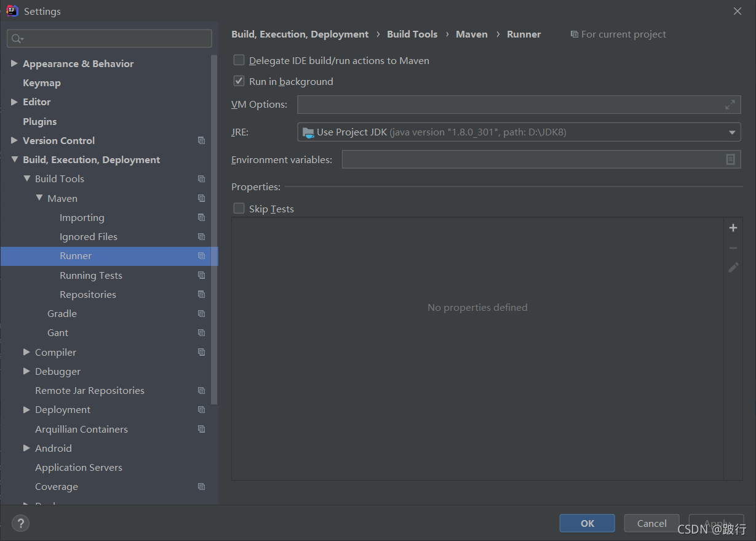The height and width of the screenshot is (541, 756).
Task: Click the search magnifier icon
Action: (x=17, y=38)
